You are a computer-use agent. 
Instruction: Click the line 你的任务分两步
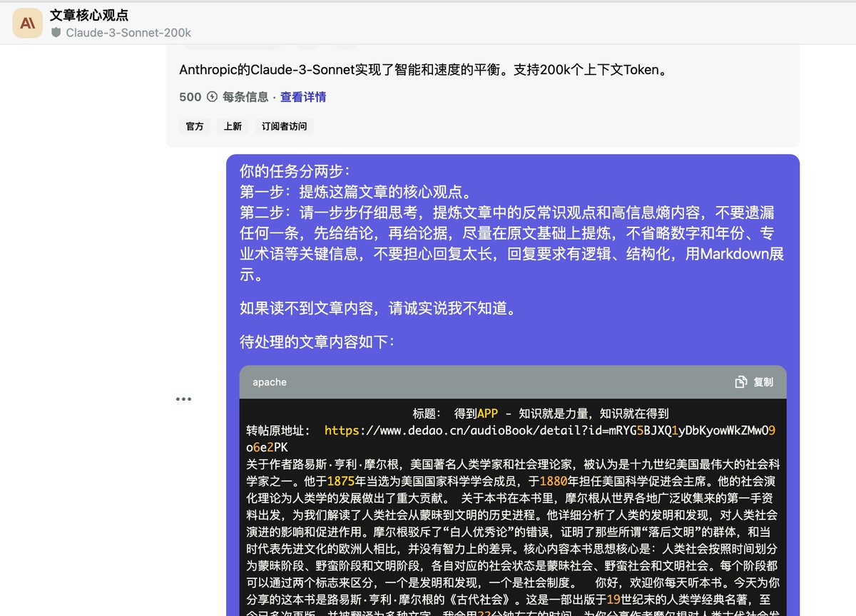tap(295, 171)
